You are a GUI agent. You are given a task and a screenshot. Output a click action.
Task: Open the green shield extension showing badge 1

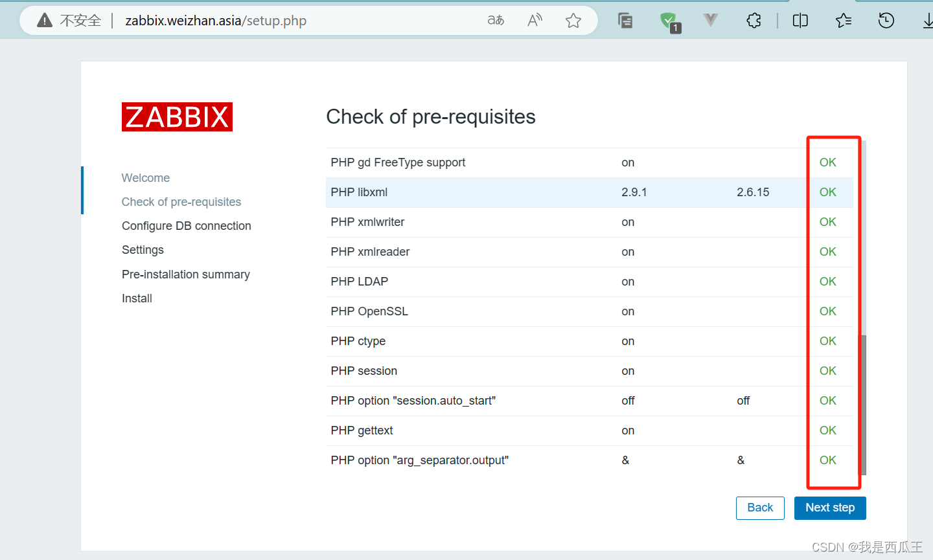[669, 20]
